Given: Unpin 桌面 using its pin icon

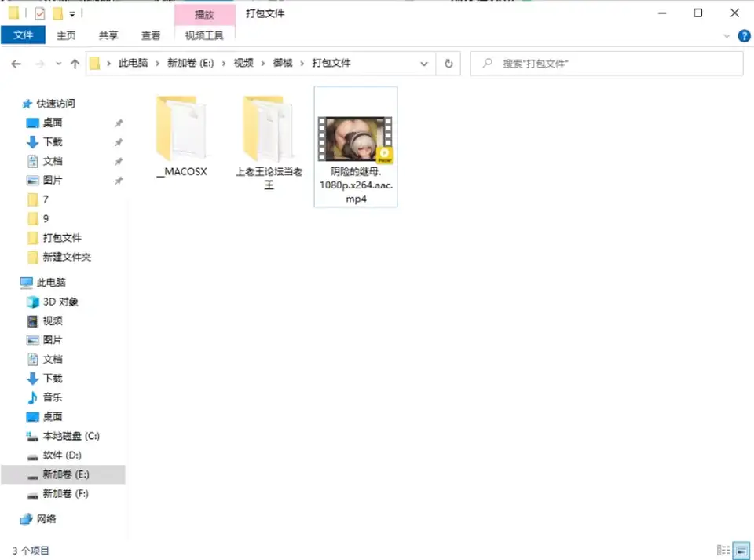Looking at the screenshot, I should tap(119, 123).
